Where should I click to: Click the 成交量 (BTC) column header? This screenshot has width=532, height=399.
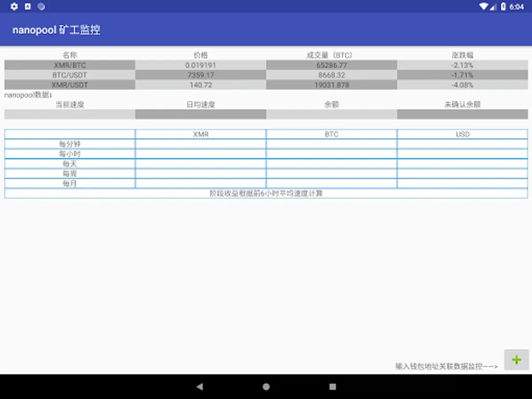point(329,55)
